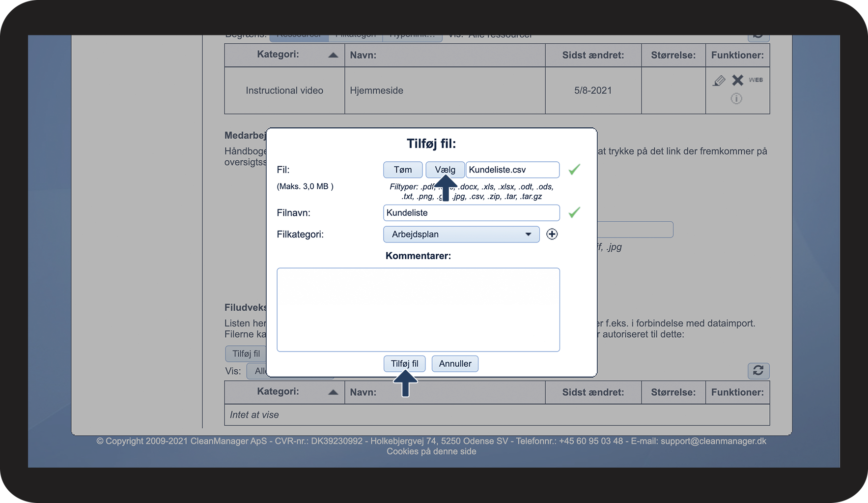868x503 pixels.
Task: Refresh the file list above the lower table
Action: coord(758,370)
